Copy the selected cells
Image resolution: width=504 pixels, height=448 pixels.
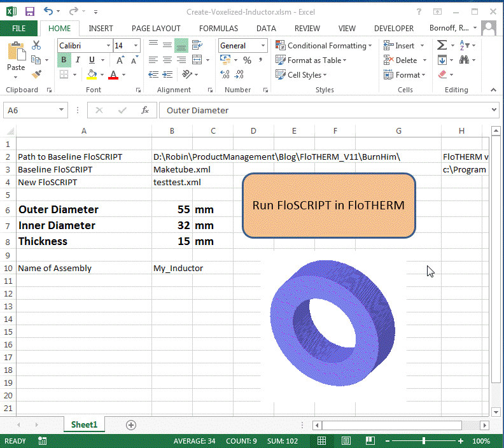point(36,60)
